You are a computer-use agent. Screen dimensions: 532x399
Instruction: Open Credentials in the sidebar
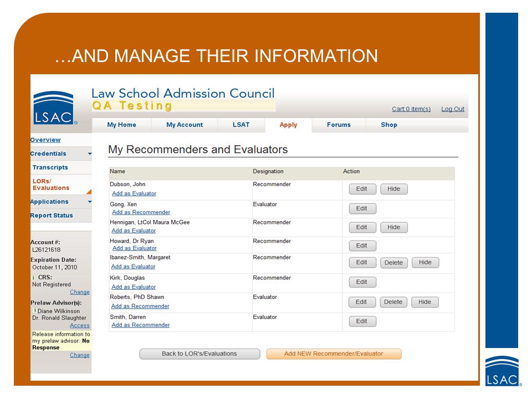point(48,154)
